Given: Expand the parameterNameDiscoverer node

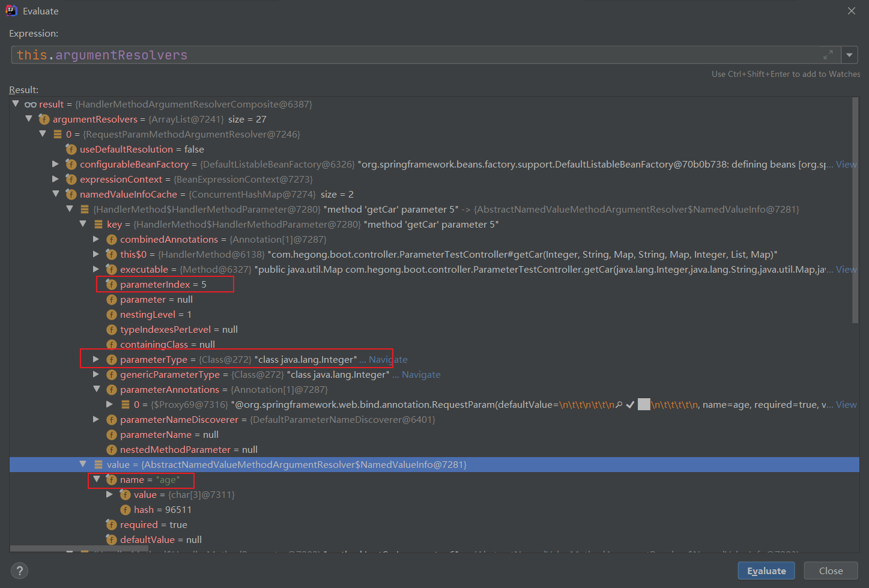Looking at the screenshot, I should click(x=96, y=419).
